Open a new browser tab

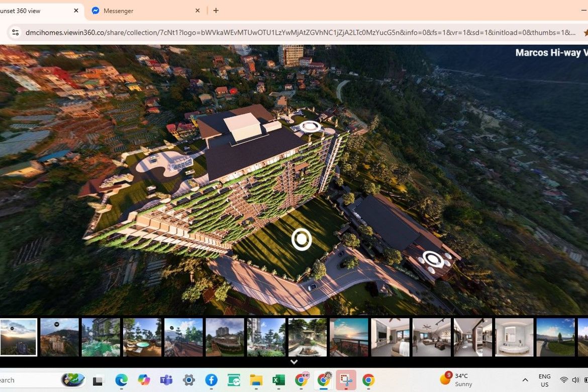point(216,11)
